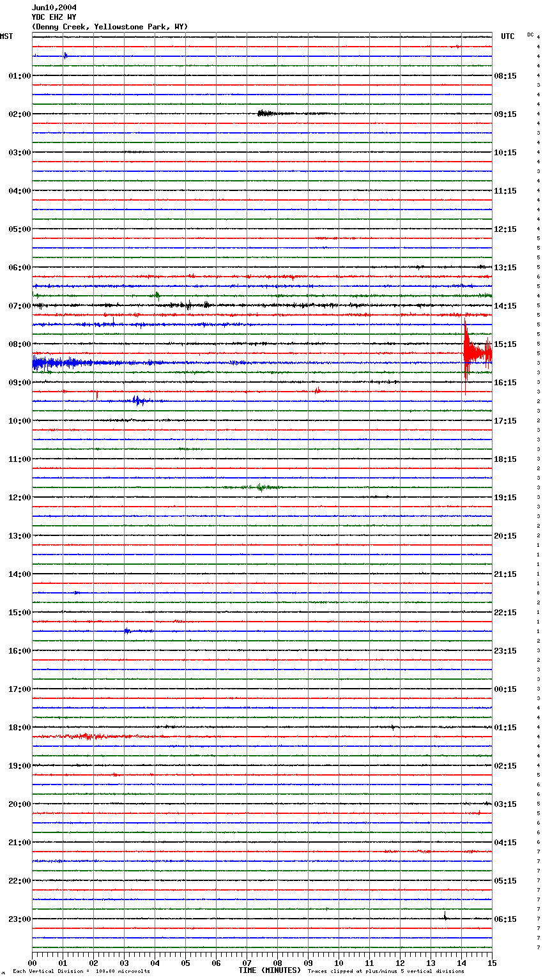Click the "DC" column header
Screen dimensions: 543x980
(530, 34)
